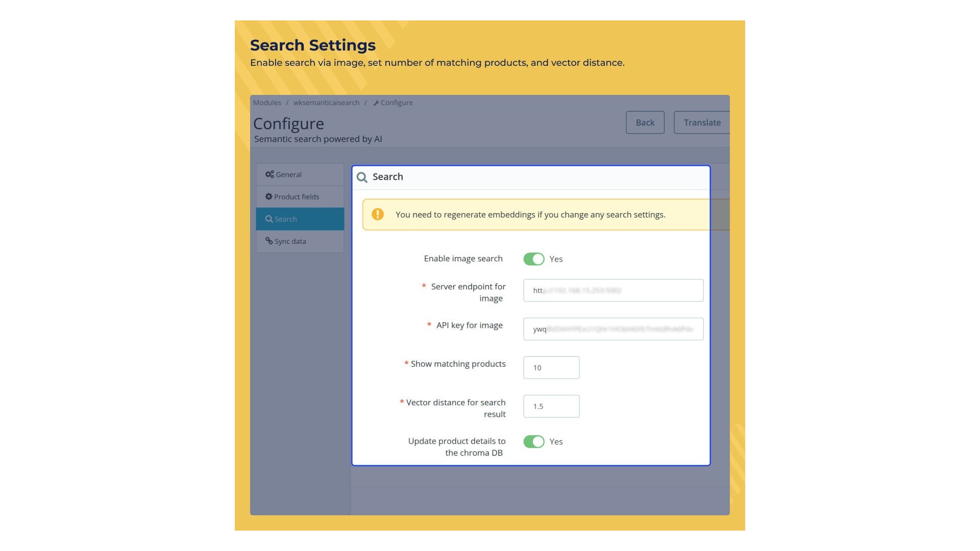Follow the Modules breadcrumb link
980x551 pixels.
pos(267,103)
